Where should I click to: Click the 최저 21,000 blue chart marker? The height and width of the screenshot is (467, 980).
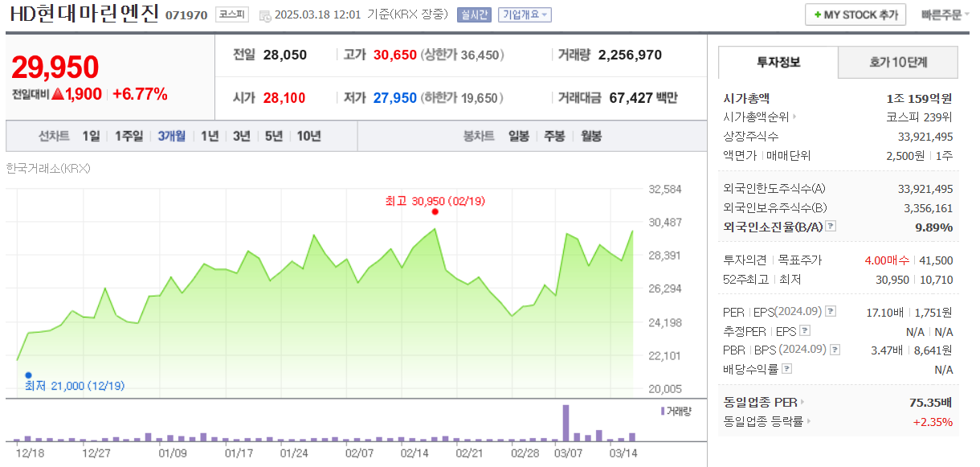(x=28, y=375)
